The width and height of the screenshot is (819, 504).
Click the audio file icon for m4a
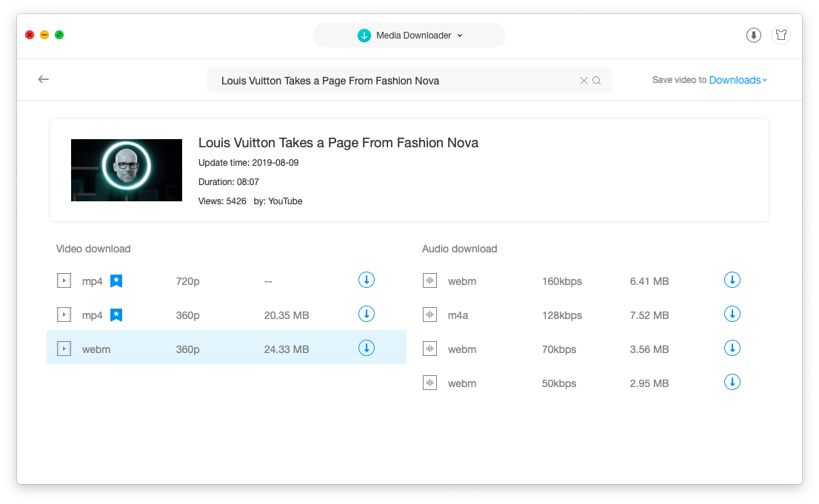[429, 315]
